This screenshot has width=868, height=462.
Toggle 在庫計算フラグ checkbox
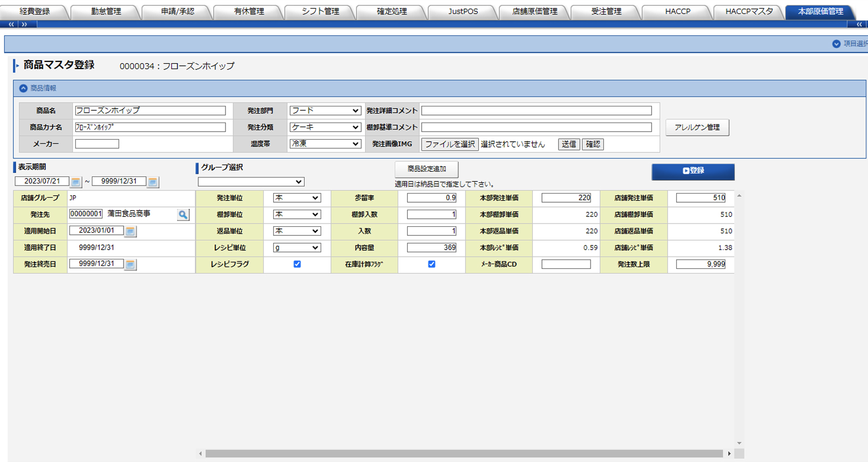(x=432, y=264)
